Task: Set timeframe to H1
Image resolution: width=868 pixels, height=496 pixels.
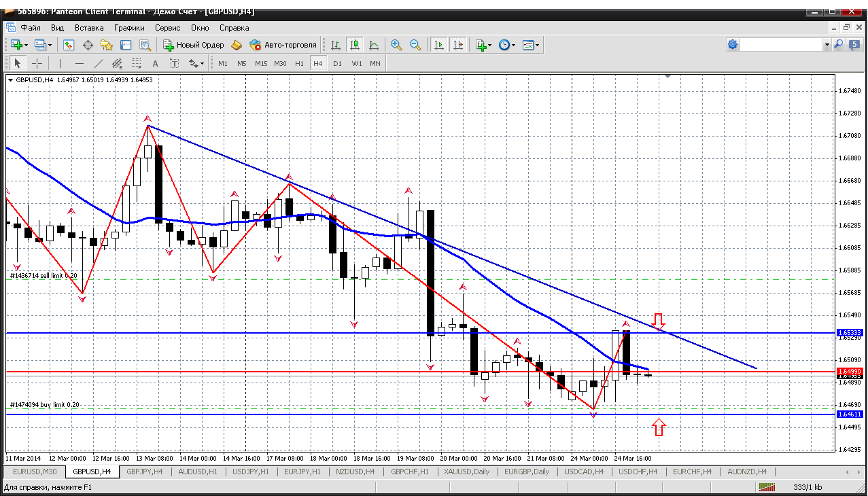Action: 299,63
